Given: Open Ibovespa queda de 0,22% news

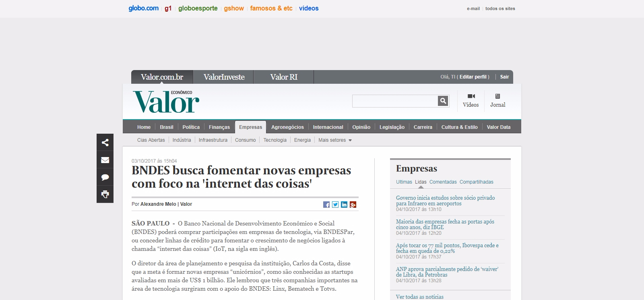Looking at the screenshot, I should pos(447,248).
